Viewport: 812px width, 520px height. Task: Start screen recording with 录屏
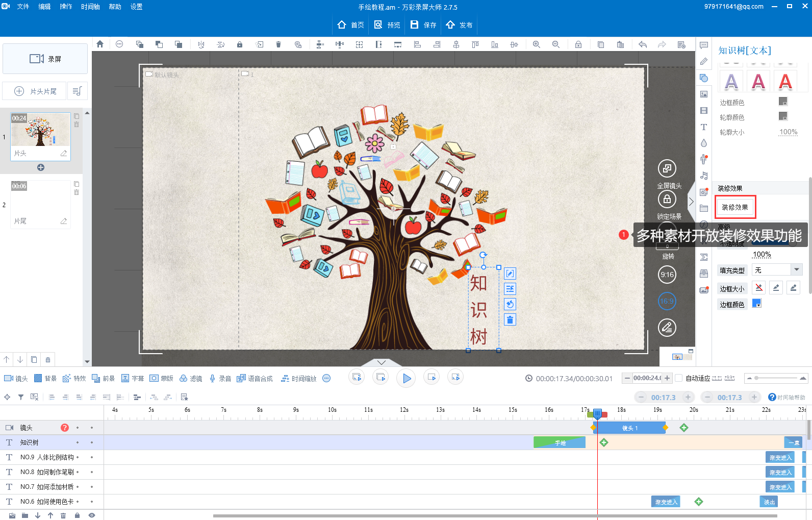[45, 59]
